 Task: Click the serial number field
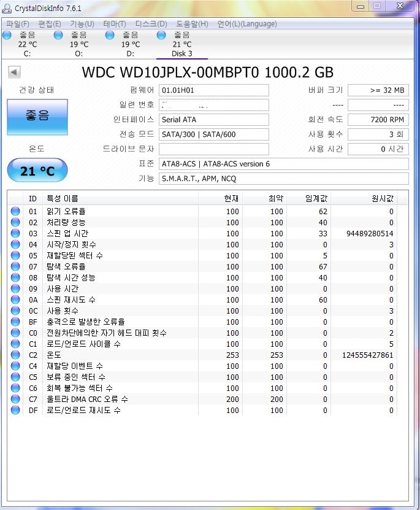pos(214,105)
